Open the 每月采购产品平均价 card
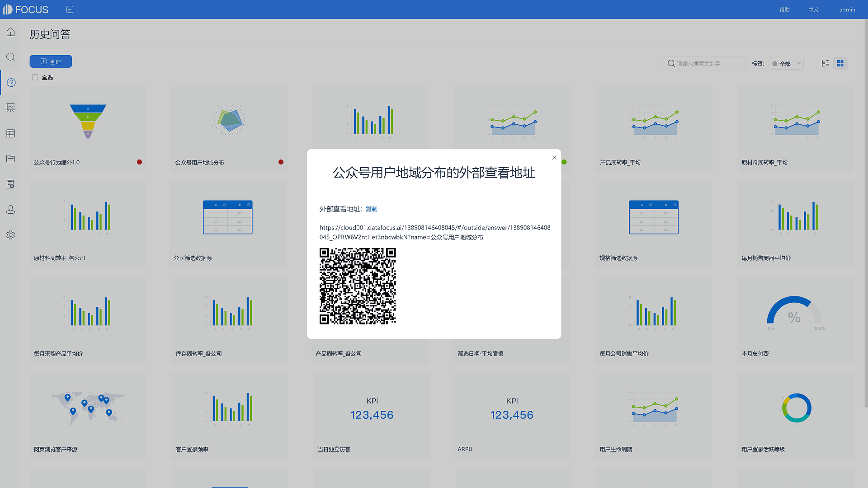The image size is (868, 488). [x=88, y=320]
